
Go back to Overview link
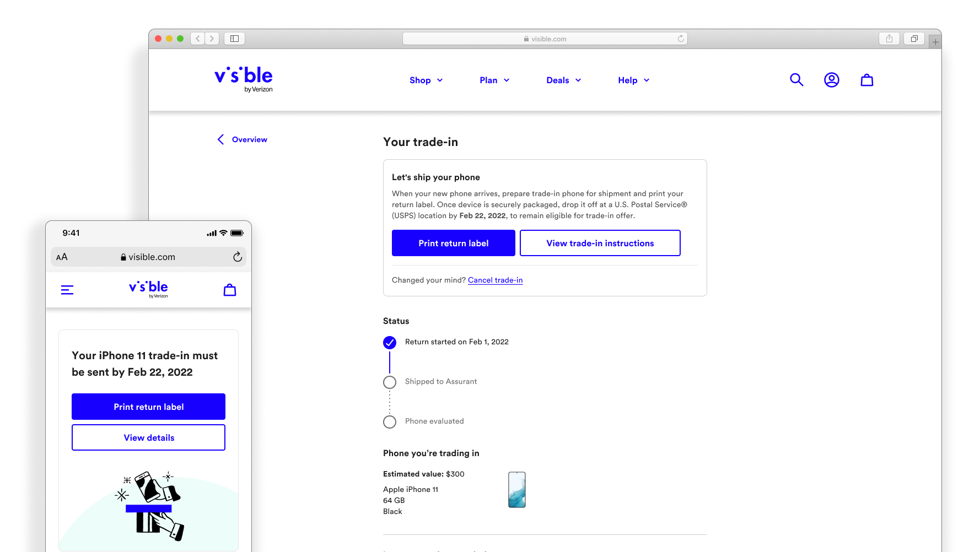point(249,139)
